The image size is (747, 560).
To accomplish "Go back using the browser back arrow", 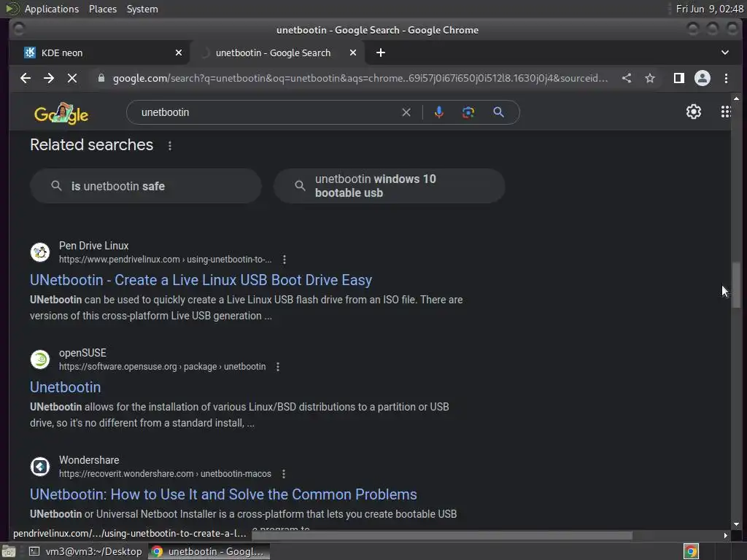I will [x=26, y=78].
